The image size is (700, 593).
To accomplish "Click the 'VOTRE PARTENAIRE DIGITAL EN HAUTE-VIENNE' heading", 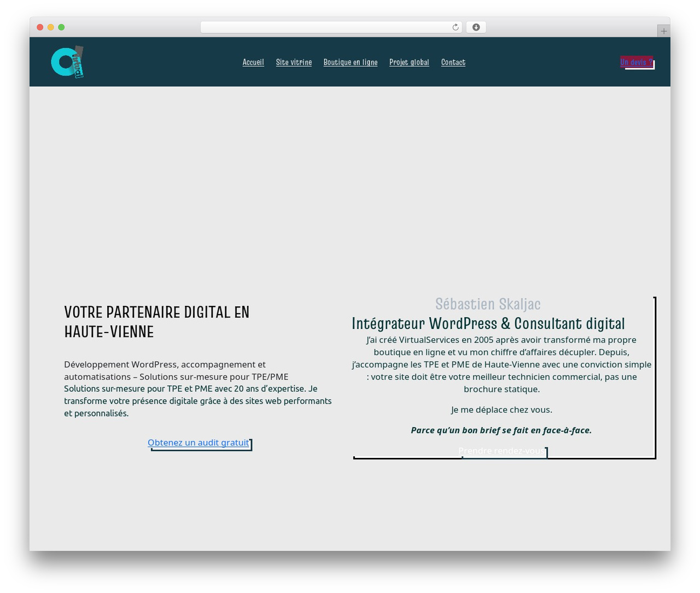I will pos(157,322).
